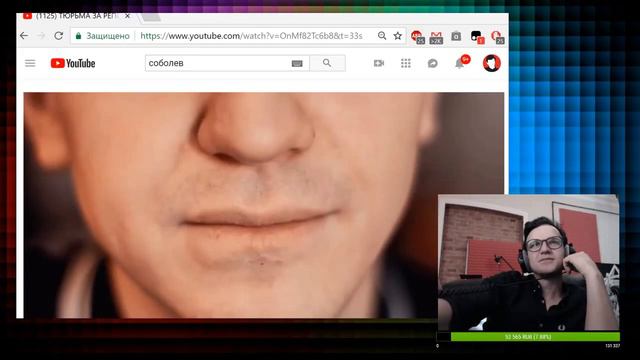Open the black extension with red badge
Image resolution: width=640 pixels, height=360 pixels.
tap(477, 37)
